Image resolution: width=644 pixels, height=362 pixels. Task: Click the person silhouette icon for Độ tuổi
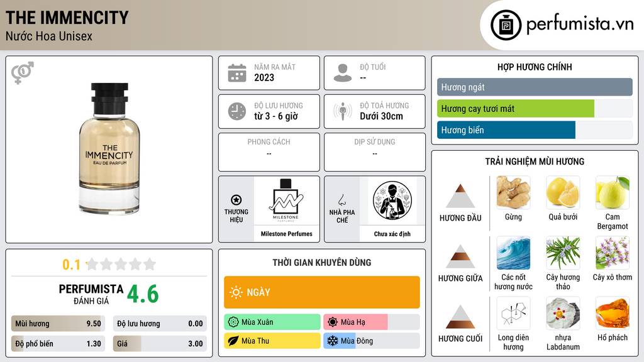click(x=343, y=73)
